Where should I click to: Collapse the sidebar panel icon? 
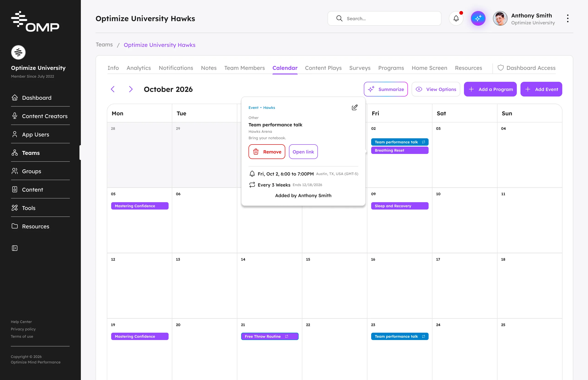(14, 248)
